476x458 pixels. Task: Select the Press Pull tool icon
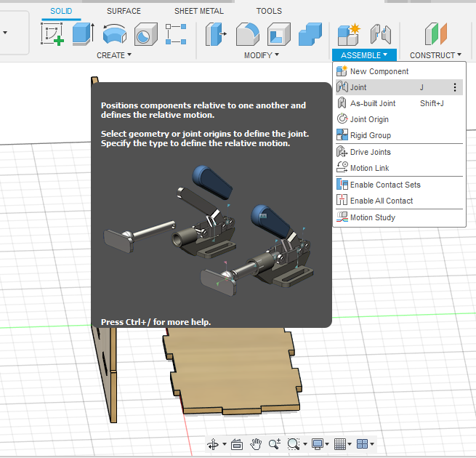pos(216,34)
